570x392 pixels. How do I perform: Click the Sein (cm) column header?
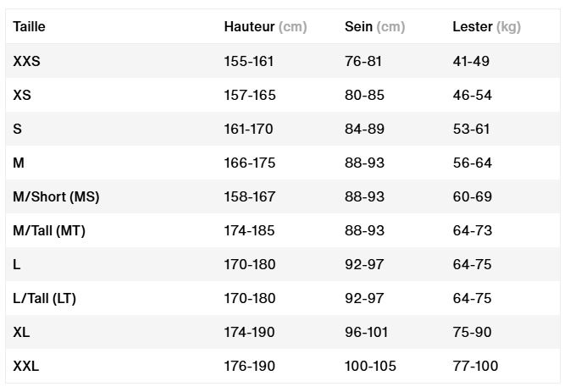point(375,26)
